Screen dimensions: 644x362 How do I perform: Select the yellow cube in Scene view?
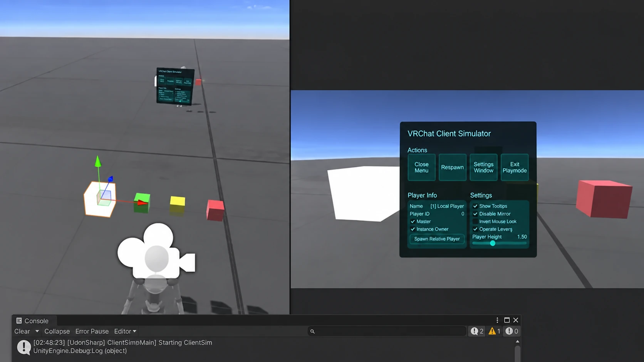click(178, 205)
